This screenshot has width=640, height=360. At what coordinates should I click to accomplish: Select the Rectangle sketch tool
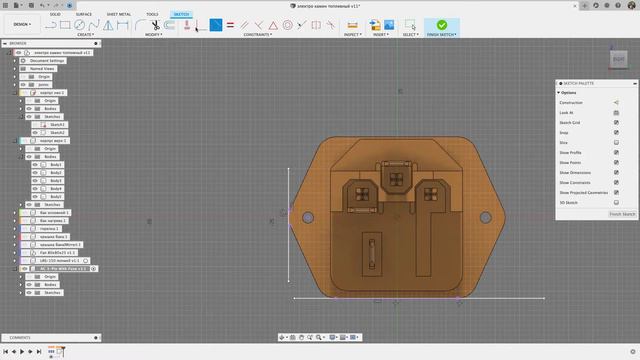pos(65,25)
